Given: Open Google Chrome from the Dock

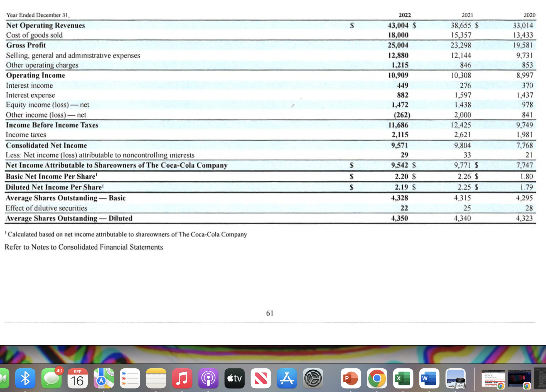Looking at the screenshot, I should tap(377, 378).
